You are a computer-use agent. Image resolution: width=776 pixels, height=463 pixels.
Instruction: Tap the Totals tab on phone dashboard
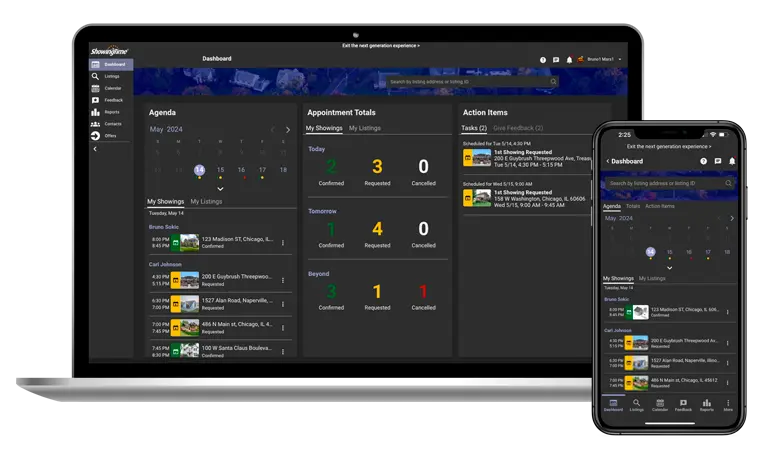pos(633,206)
